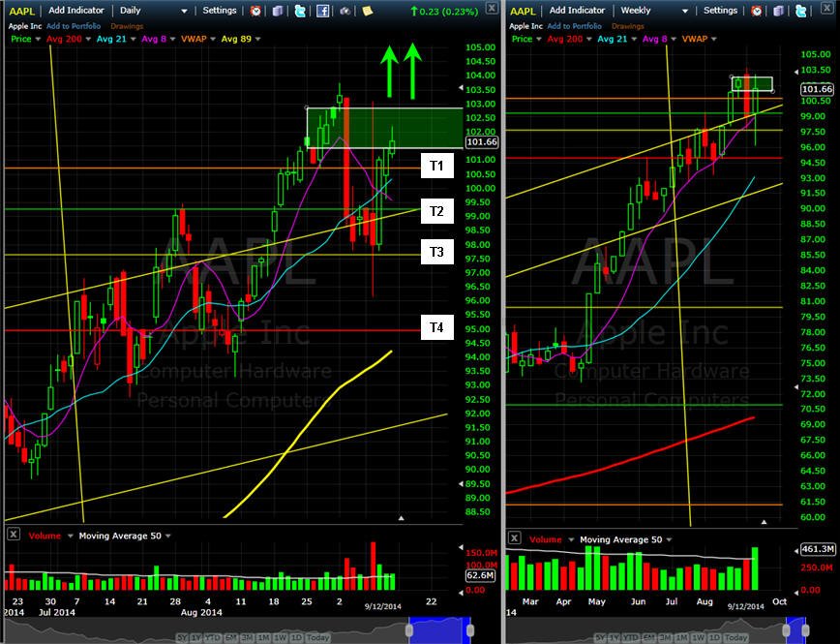
Task: Select 1D range in Daily chart
Action: (297, 638)
